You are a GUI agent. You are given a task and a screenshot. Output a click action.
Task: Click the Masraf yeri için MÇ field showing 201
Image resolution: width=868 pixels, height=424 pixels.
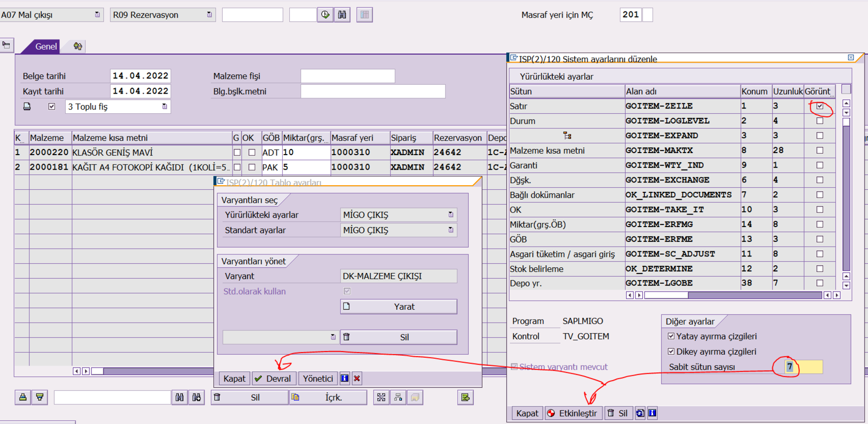(x=630, y=15)
